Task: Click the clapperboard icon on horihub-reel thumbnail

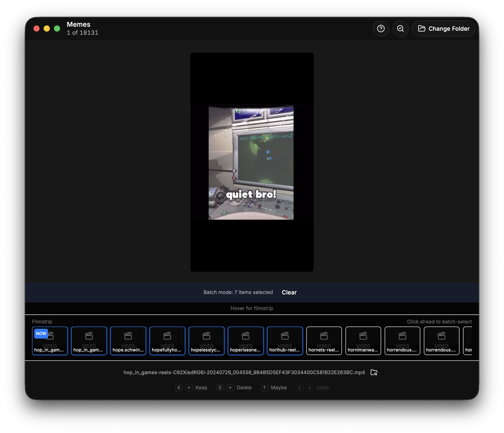Action: tap(285, 335)
